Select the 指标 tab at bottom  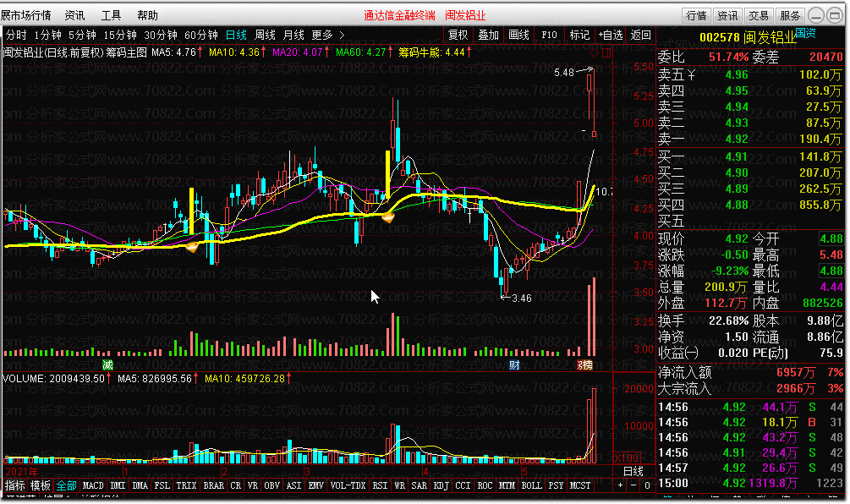[14, 485]
